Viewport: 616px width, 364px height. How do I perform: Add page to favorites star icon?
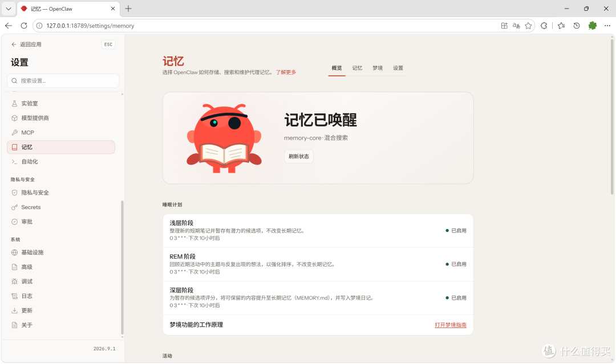click(528, 26)
